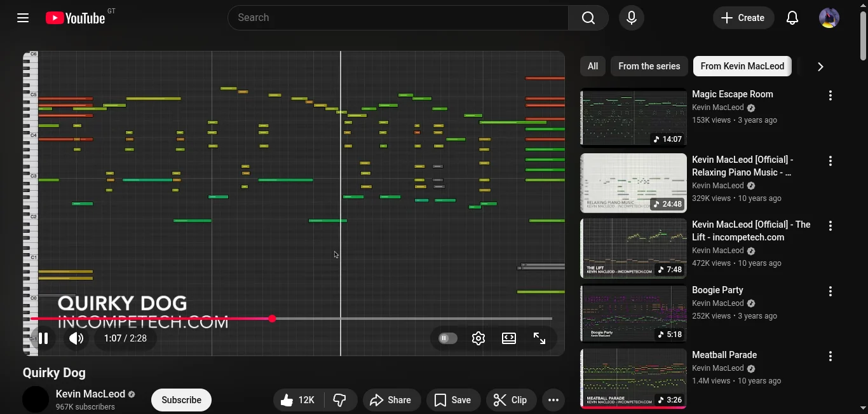Open Meatball Parade options menu

pyautogui.click(x=831, y=356)
